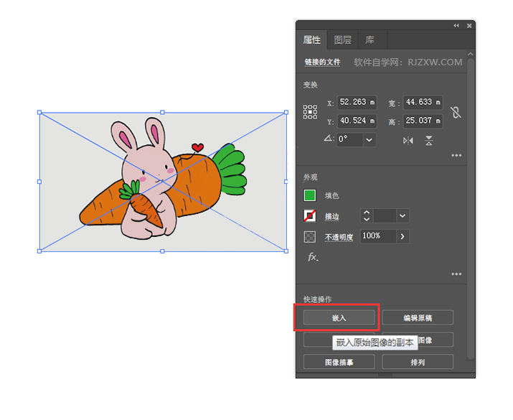Click the 图像描摹 (Image Trace) button
Screen dimensions: 513x420
click(x=339, y=362)
